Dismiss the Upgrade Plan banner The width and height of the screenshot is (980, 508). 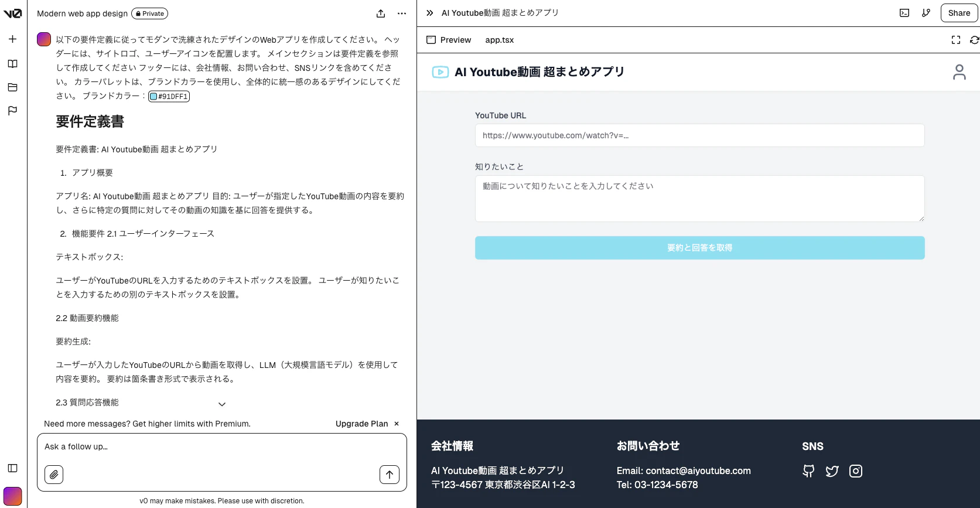pyautogui.click(x=397, y=424)
